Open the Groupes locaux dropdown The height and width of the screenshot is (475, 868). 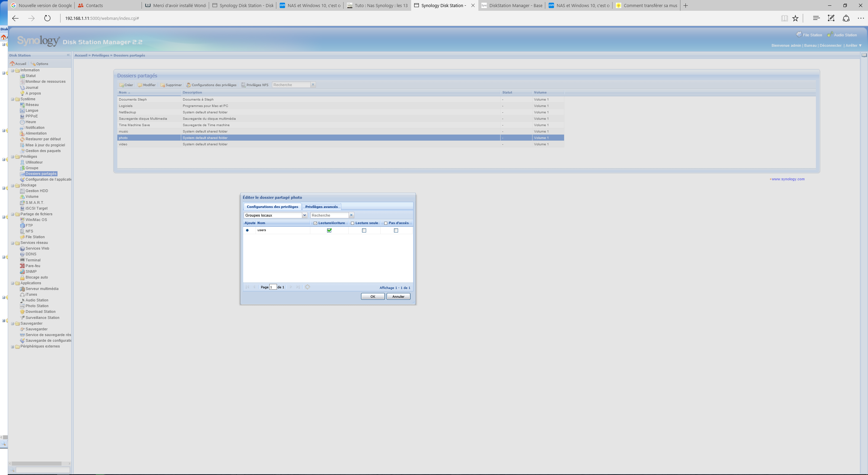point(304,215)
